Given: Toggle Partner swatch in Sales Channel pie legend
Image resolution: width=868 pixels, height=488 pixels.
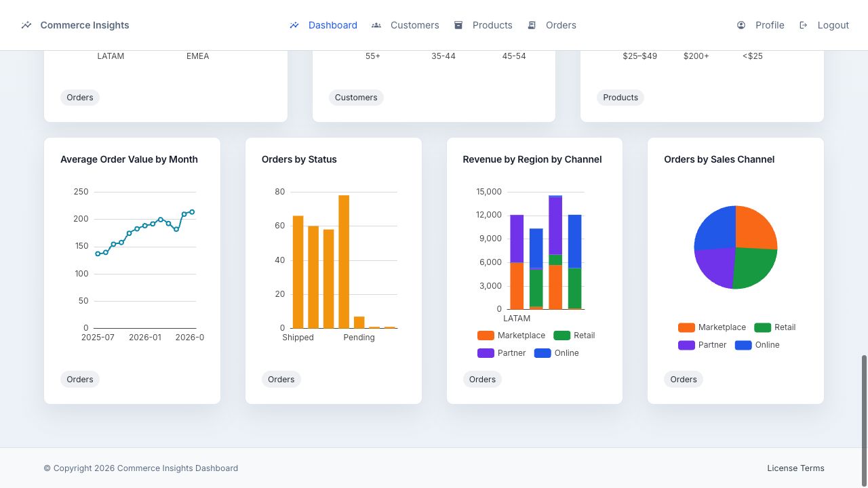Looking at the screenshot, I should (686, 345).
